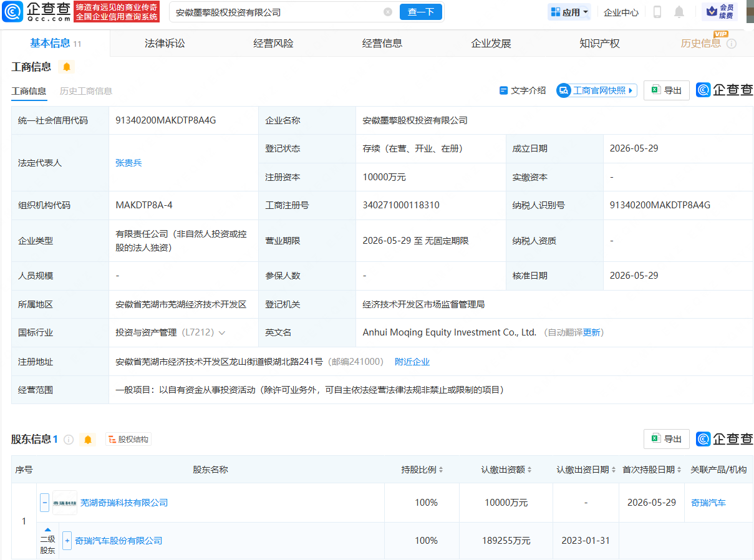Expand the 奇瑞汽车股份有限公司 row
Screen dimensions: 754x560
coord(67,541)
